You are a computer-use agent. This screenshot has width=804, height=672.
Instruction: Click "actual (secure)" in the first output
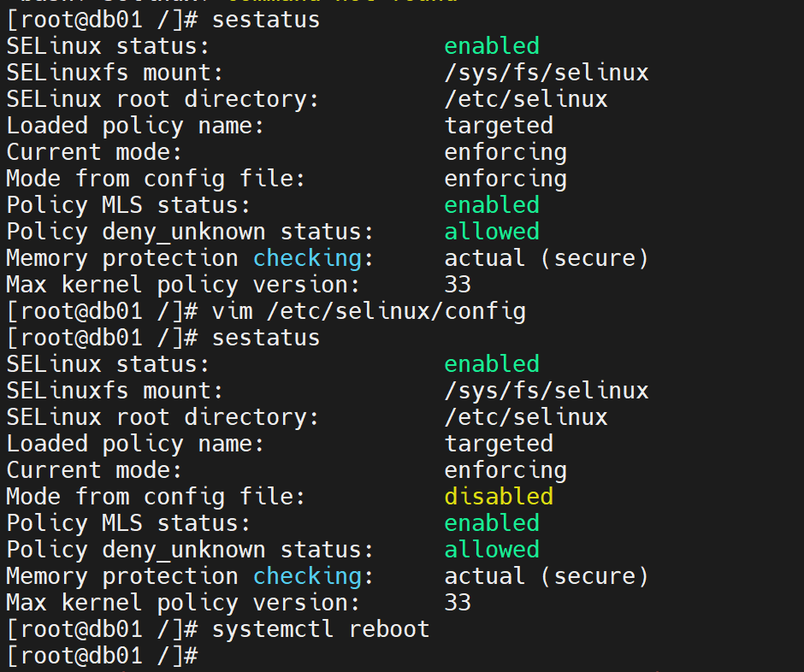(x=546, y=258)
